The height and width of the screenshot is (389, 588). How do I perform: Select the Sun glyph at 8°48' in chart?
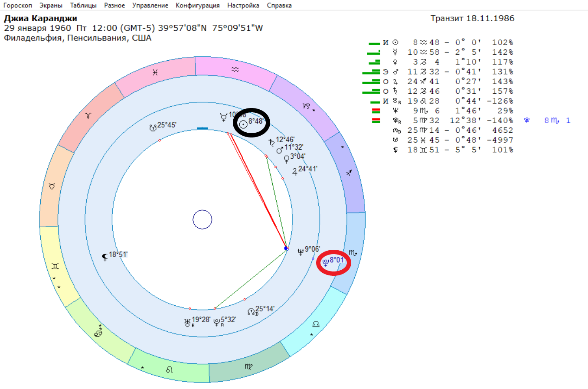tap(244, 124)
